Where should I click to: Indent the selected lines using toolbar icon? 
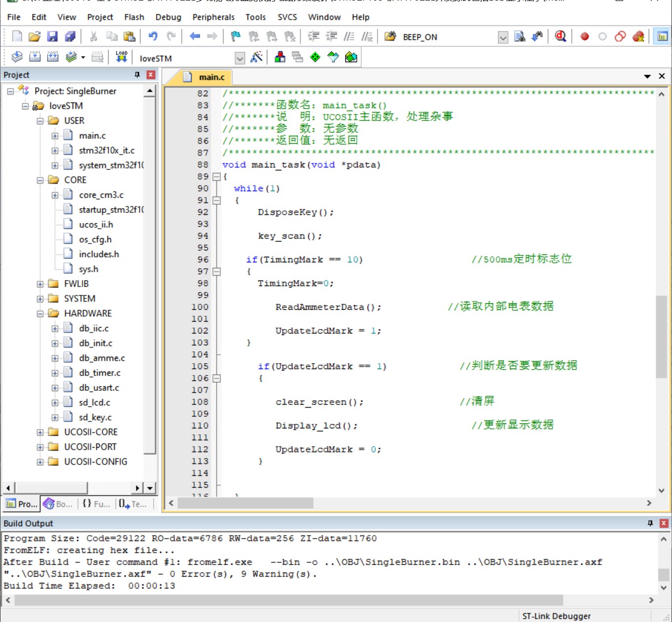click(313, 37)
